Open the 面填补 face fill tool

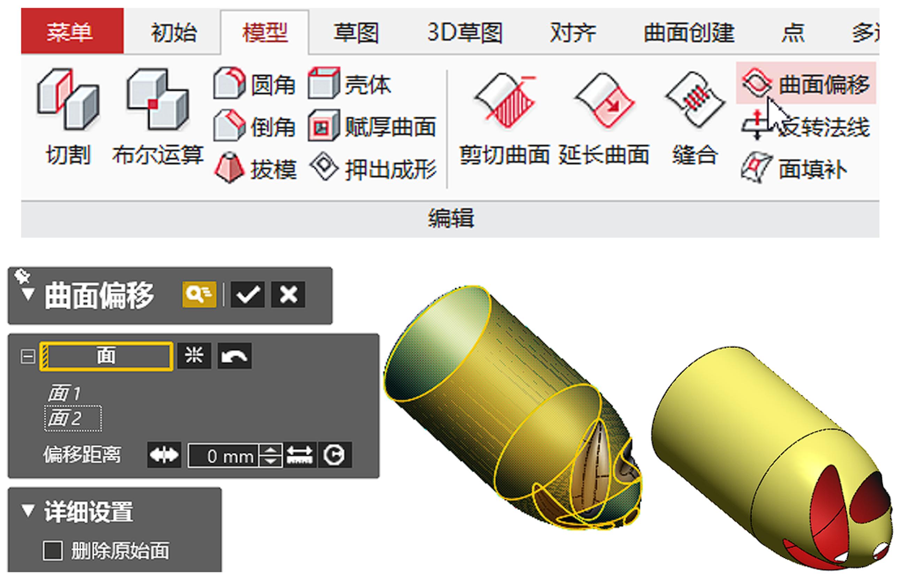click(x=794, y=169)
